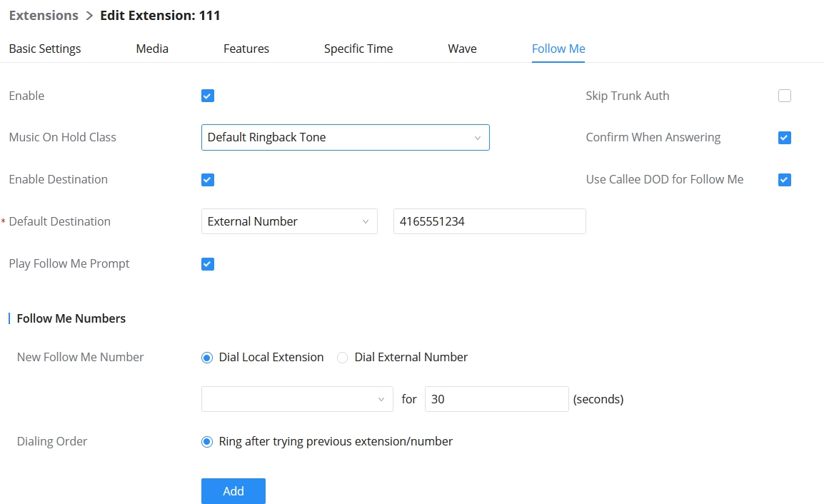Disable Confirm When Answering checkbox
824x504 pixels.
point(785,138)
